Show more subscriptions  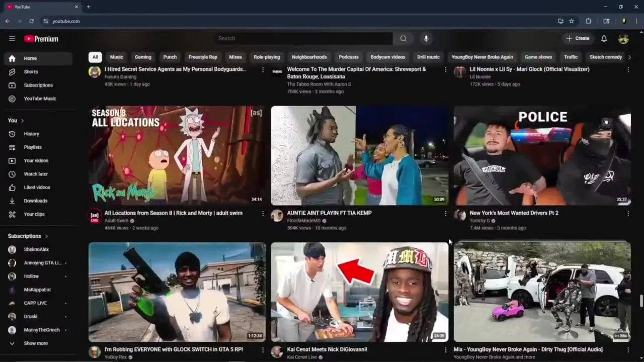[x=38, y=343]
